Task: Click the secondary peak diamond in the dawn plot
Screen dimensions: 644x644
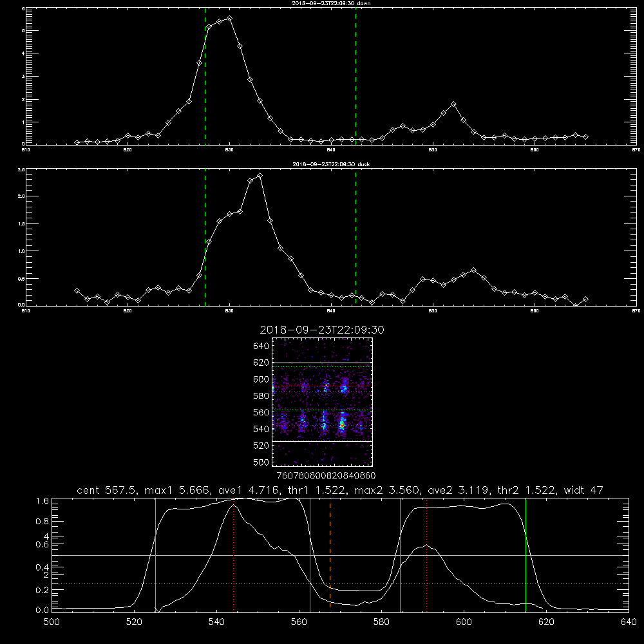Action: [x=453, y=104]
